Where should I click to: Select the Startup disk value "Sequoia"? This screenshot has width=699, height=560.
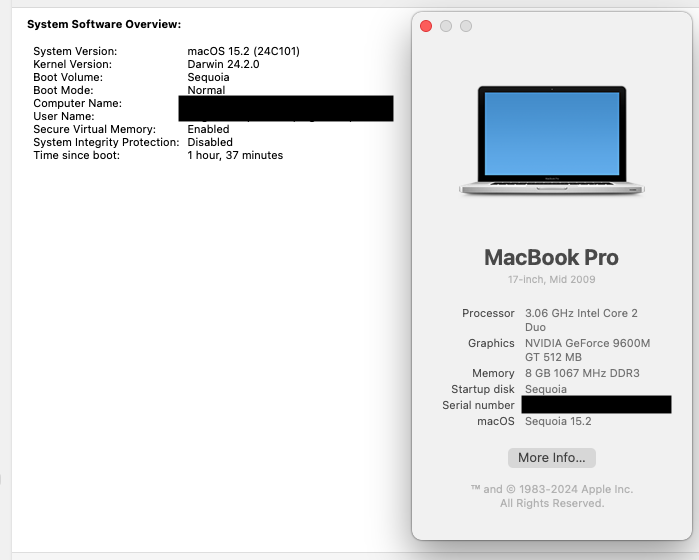546,389
